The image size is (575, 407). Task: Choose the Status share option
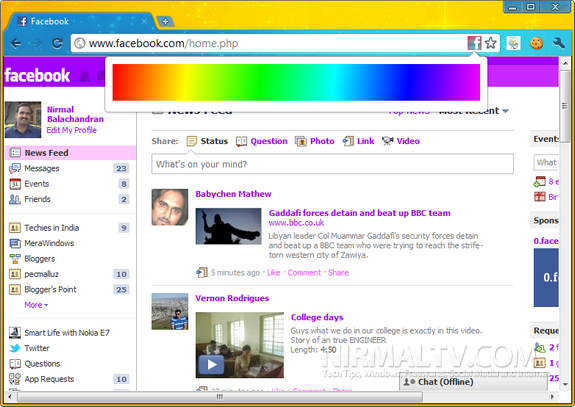point(208,141)
